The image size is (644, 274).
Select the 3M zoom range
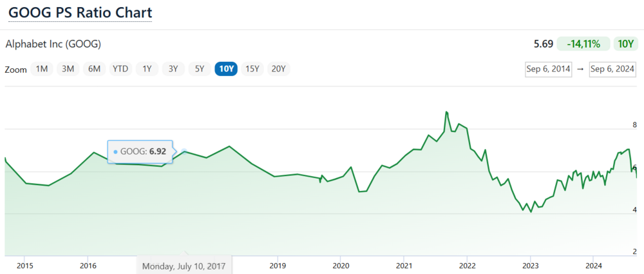[68, 69]
